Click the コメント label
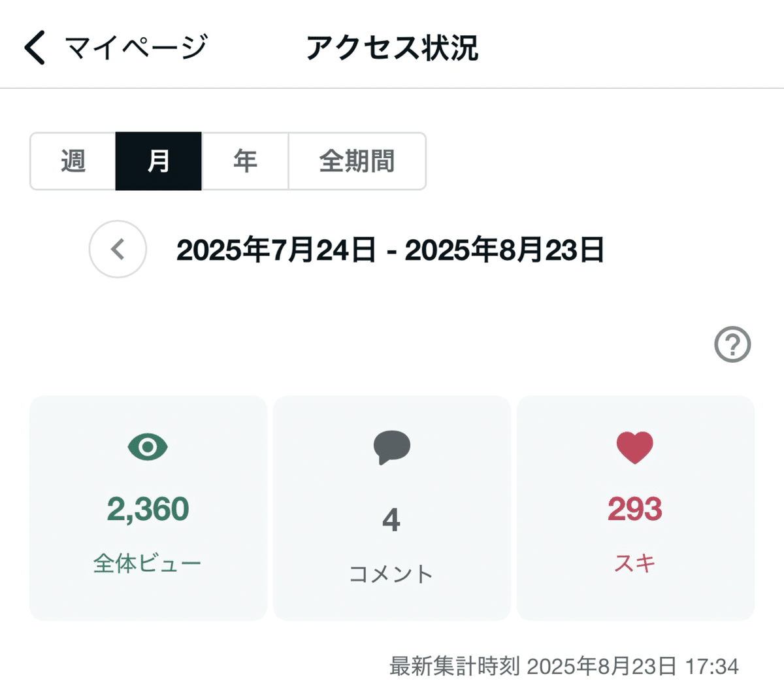784x696 pixels. pyautogui.click(x=391, y=574)
